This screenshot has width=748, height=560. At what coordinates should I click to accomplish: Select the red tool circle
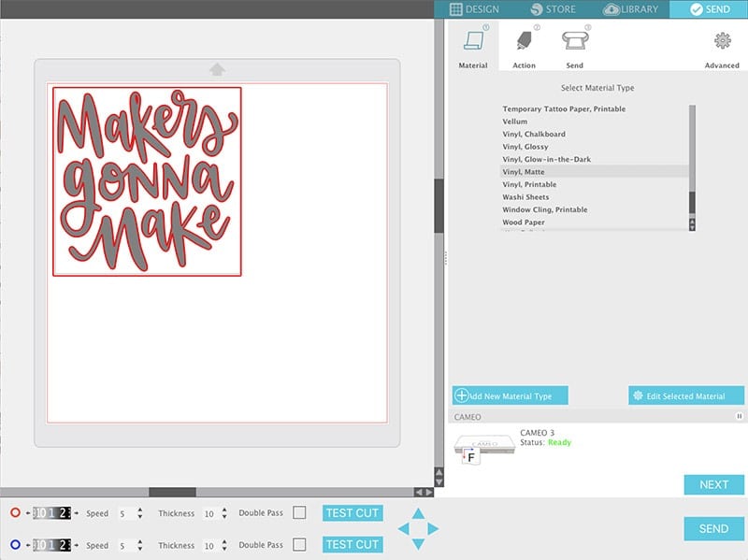[15, 513]
